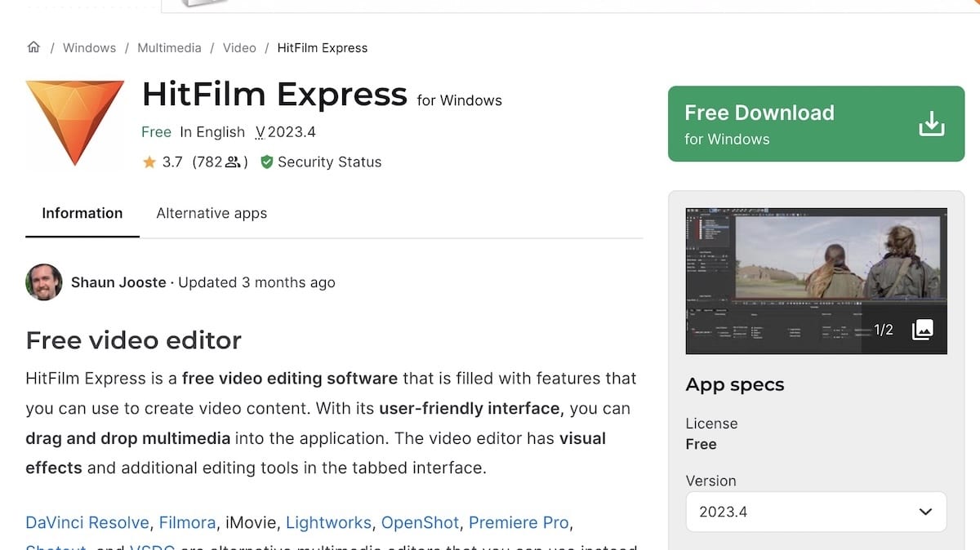Switch to the Alternative apps tab
Viewport: 980px width, 550px height.
212,213
